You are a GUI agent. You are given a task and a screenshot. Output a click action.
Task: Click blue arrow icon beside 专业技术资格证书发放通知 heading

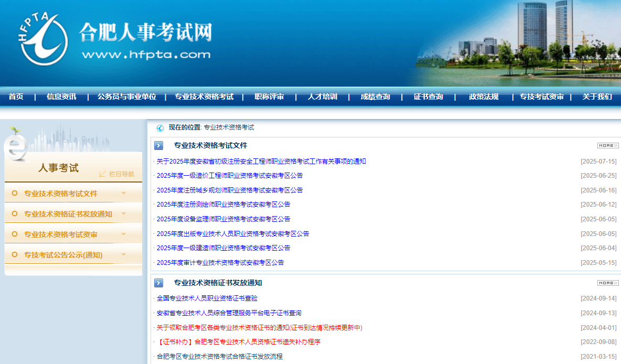click(159, 283)
